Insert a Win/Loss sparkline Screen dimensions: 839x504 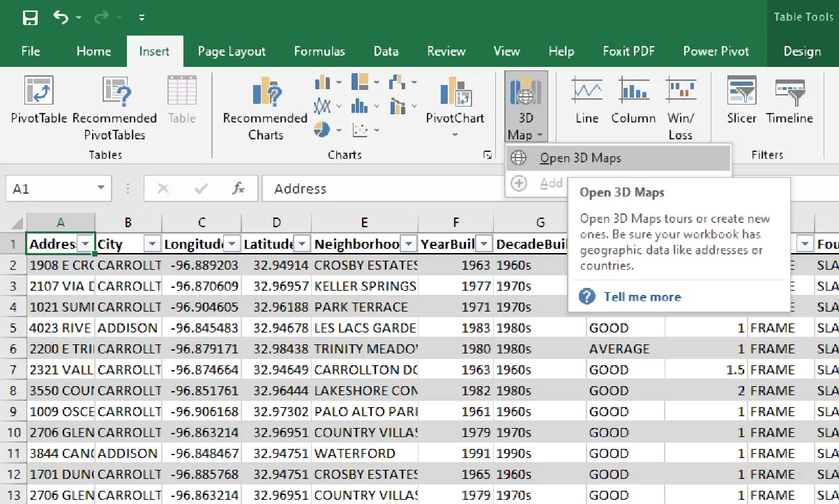(x=681, y=98)
